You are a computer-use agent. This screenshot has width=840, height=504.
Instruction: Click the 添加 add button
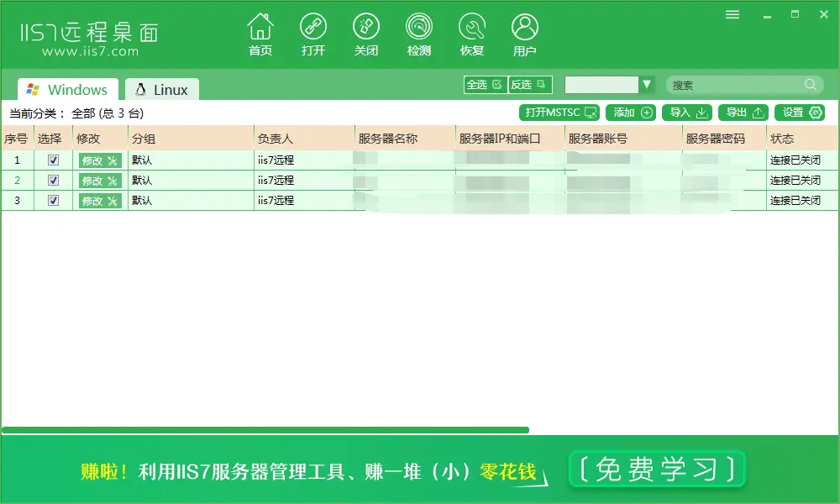(631, 113)
